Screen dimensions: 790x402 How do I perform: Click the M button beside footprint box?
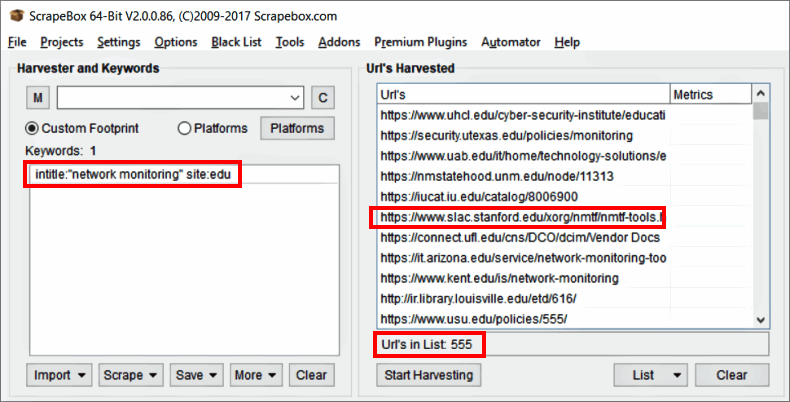pos(38,97)
